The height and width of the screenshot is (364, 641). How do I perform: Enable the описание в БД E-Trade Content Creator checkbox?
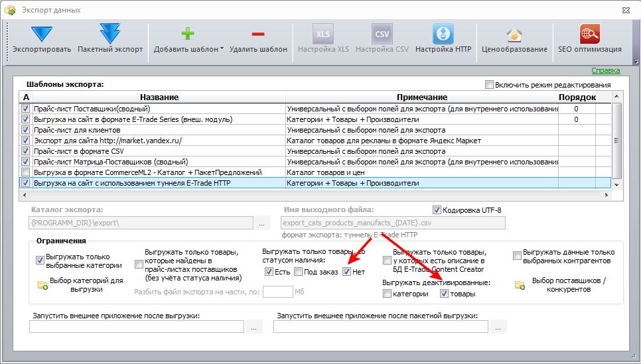[387, 260]
